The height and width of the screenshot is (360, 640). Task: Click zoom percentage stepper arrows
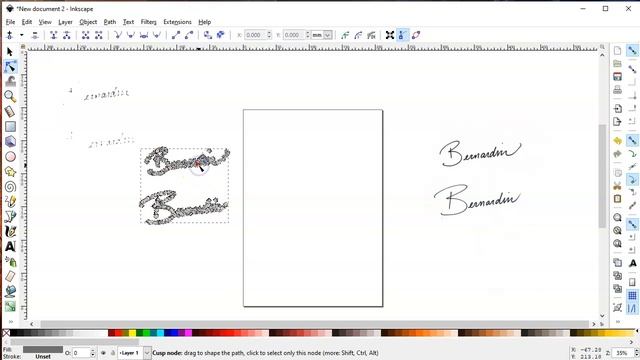pyautogui.click(x=636, y=353)
